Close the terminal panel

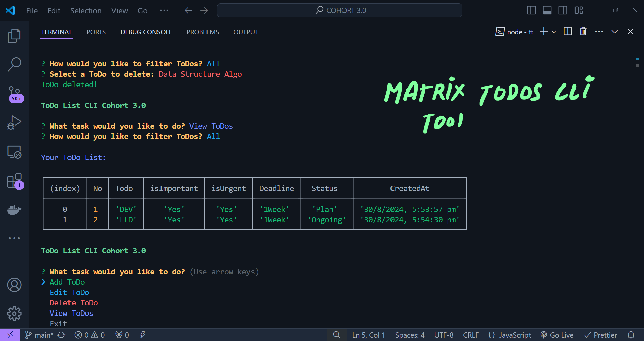click(x=630, y=32)
